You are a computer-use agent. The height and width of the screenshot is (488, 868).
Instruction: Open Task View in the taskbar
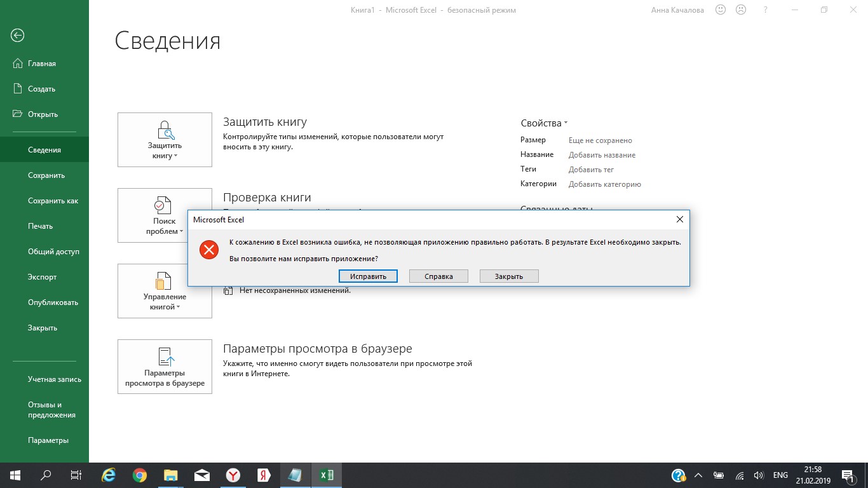(x=76, y=475)
